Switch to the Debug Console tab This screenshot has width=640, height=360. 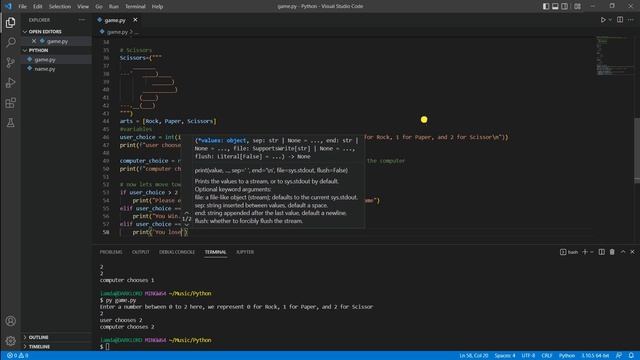coord(177,252)
